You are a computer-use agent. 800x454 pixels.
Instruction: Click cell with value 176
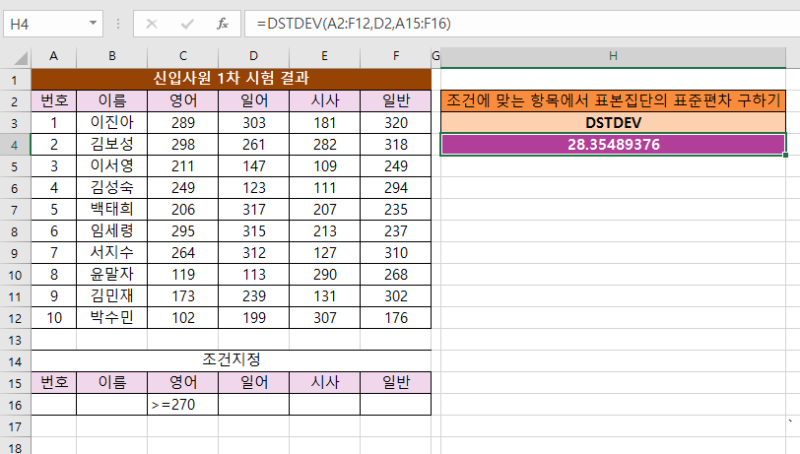tap(396, 318)
